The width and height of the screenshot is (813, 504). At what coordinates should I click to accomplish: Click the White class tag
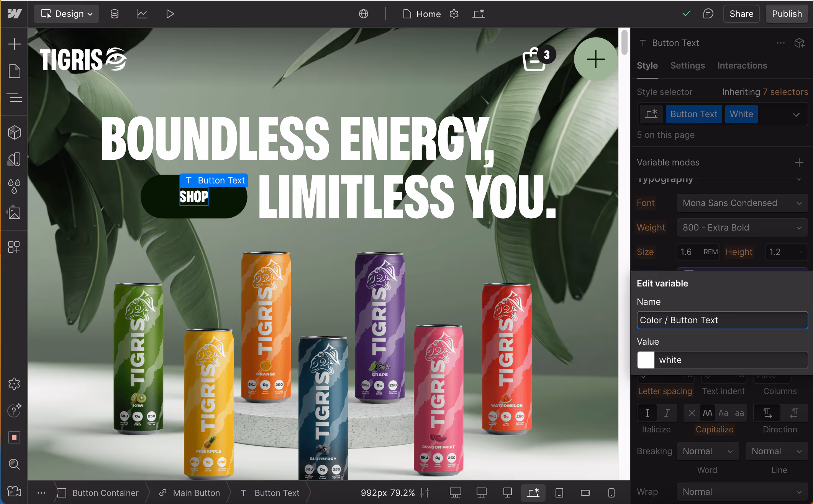(741, 114)
